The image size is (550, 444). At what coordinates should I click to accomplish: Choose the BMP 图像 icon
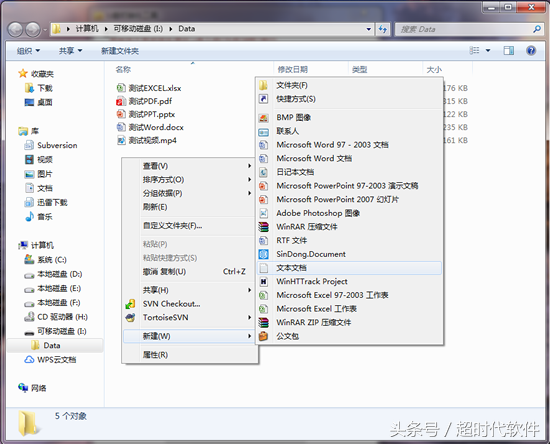click(263, 117)
